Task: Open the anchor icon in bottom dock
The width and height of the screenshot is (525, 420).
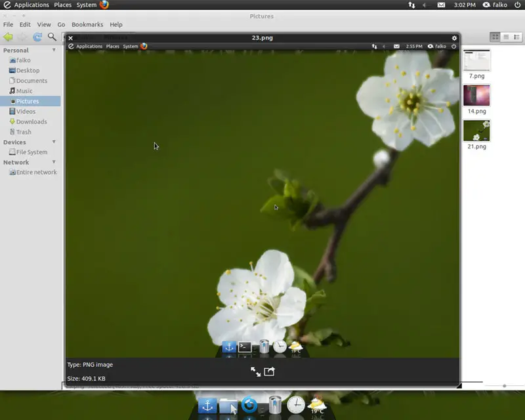Action: 207,406
